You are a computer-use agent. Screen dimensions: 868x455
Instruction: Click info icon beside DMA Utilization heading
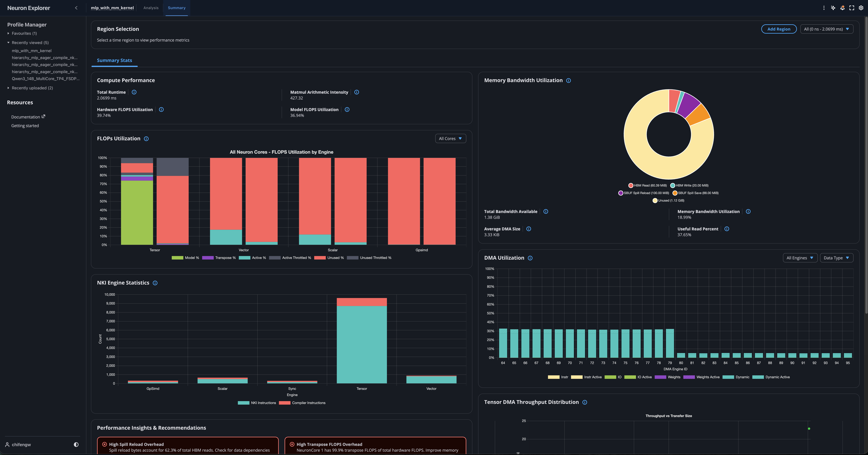(530, 258)
